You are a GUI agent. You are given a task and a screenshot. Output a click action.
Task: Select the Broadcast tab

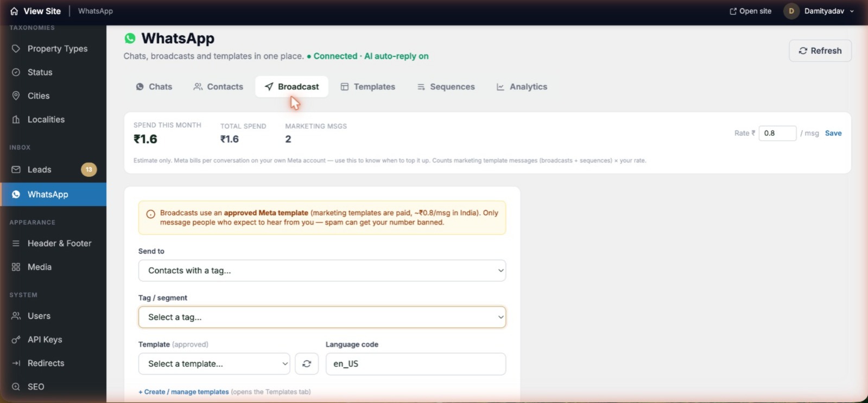tap(292, 87)
